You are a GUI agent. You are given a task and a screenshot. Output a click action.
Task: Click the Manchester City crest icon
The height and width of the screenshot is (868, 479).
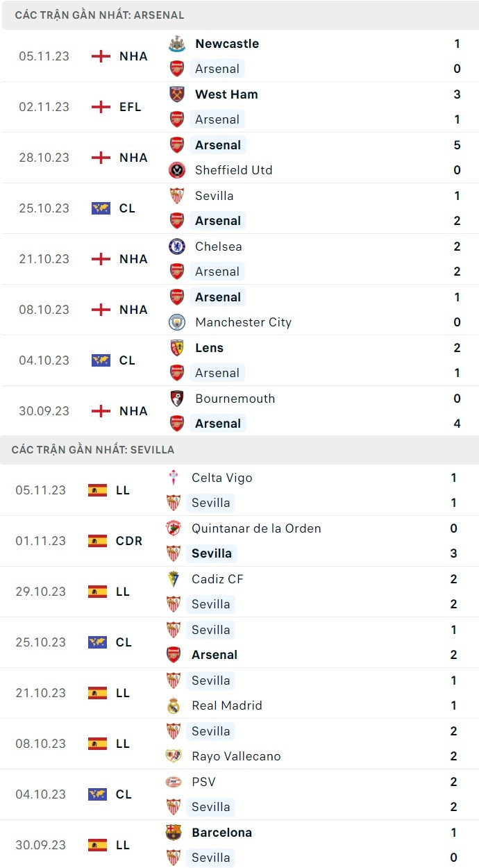[x=177, y=322]
